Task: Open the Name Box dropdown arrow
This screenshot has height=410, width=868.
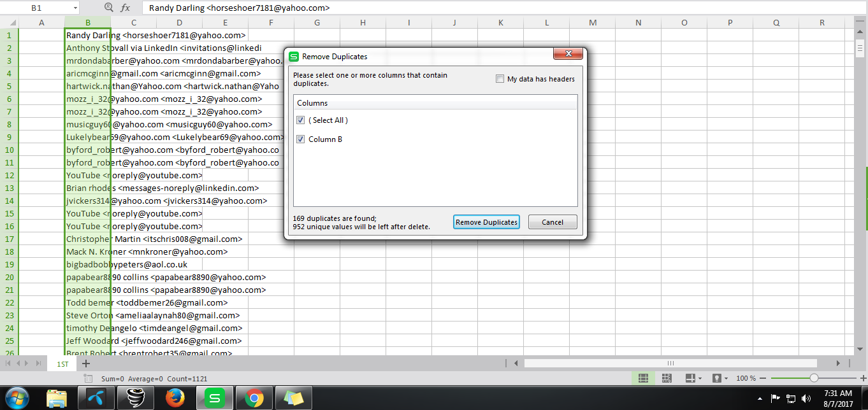Action: point(75,8)
